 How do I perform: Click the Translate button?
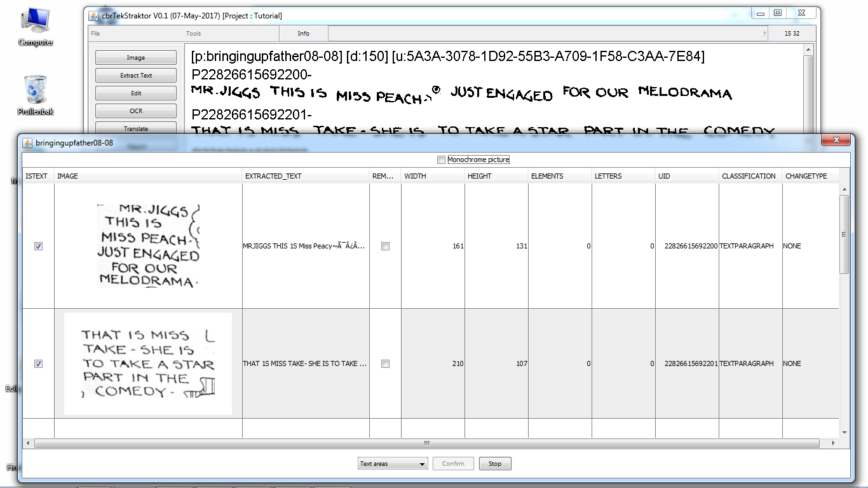[x=136, y=128]
